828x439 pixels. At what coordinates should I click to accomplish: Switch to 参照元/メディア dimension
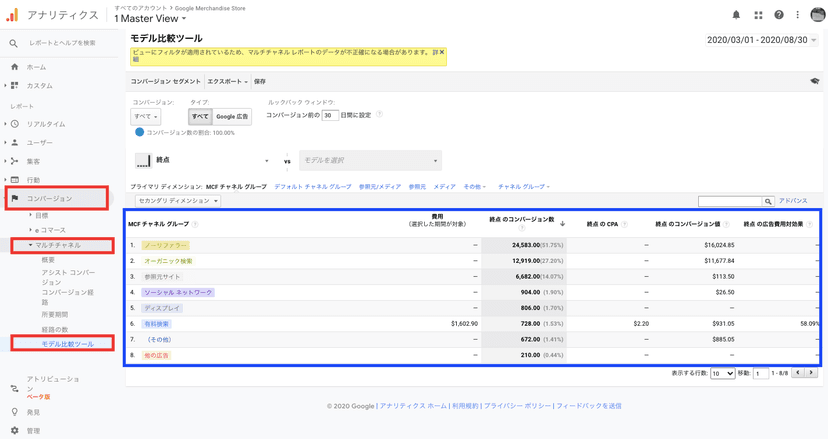[x=380, y=186]
